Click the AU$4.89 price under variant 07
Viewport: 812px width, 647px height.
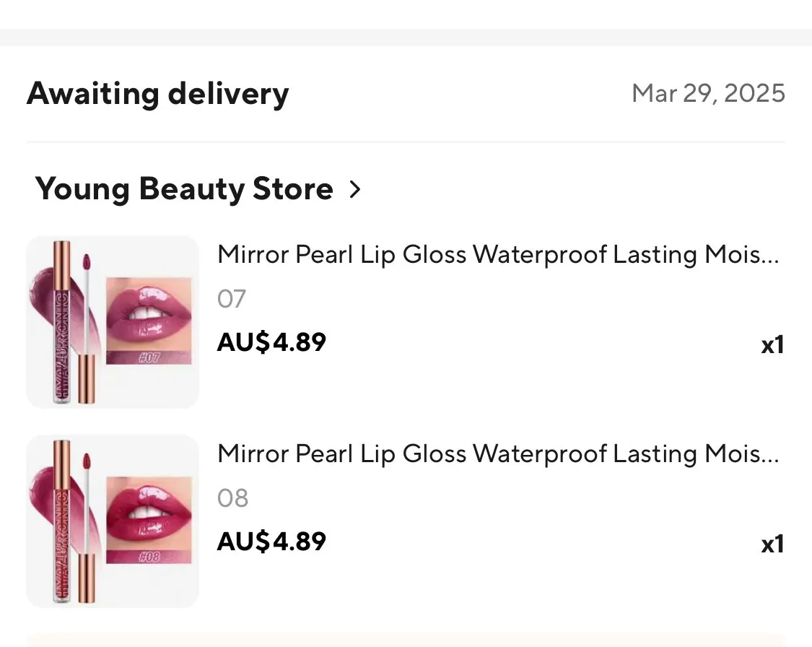(271, 342)
